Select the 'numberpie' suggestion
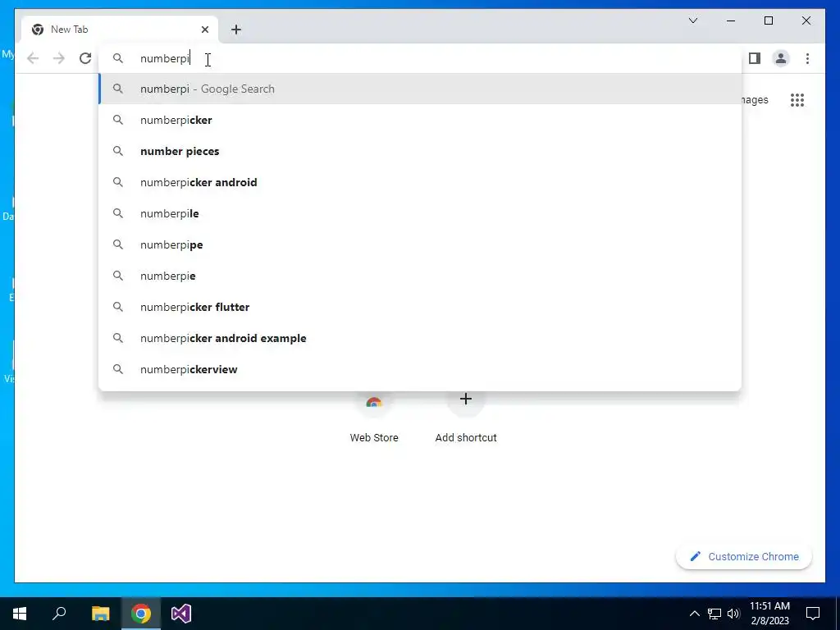 tap(420, 276)
